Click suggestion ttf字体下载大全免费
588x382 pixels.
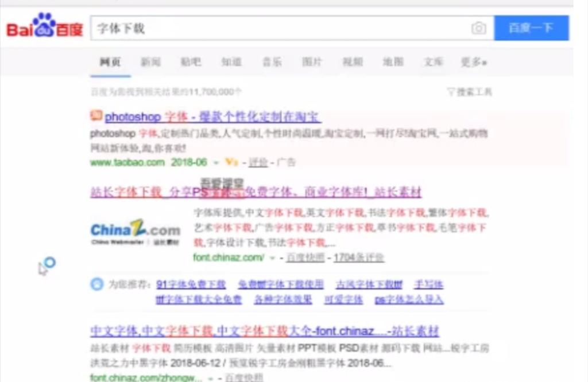pos(199,299)
